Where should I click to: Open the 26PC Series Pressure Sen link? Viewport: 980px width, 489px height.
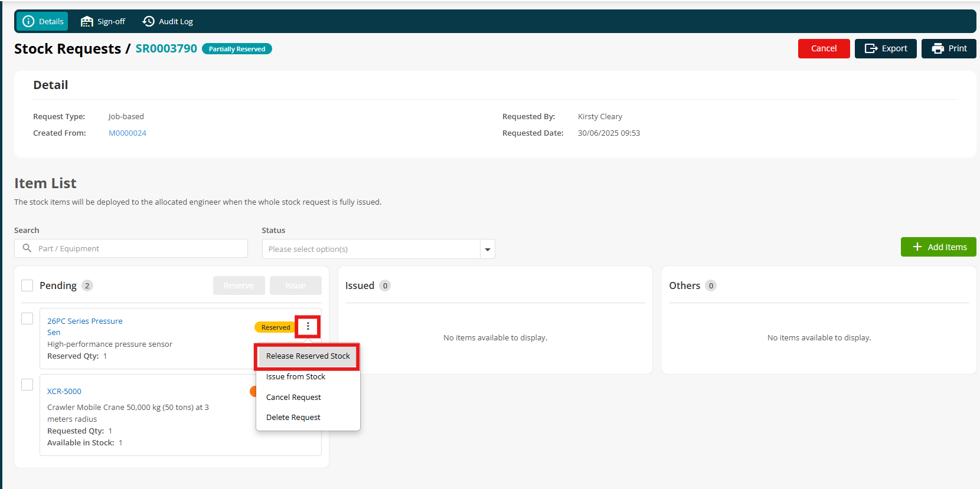coord(85,327)
